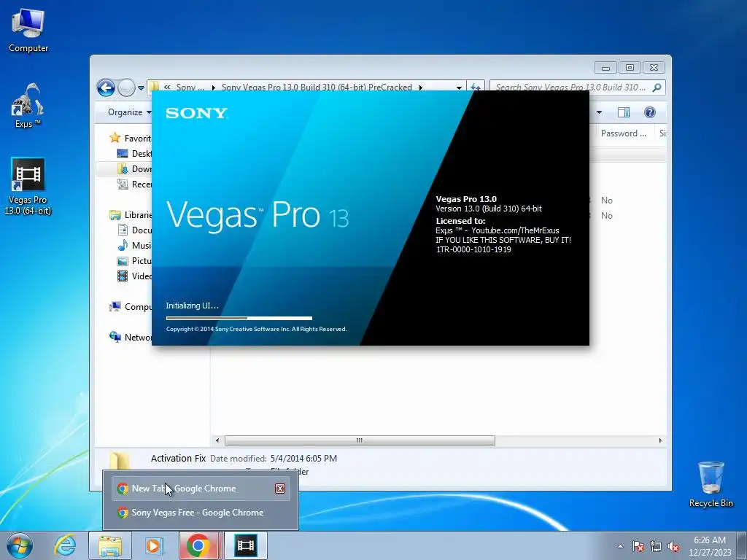The height and width of the screenshot is (560, 747).
Task: Click the search magnifier icon
Action: (657, 87)
